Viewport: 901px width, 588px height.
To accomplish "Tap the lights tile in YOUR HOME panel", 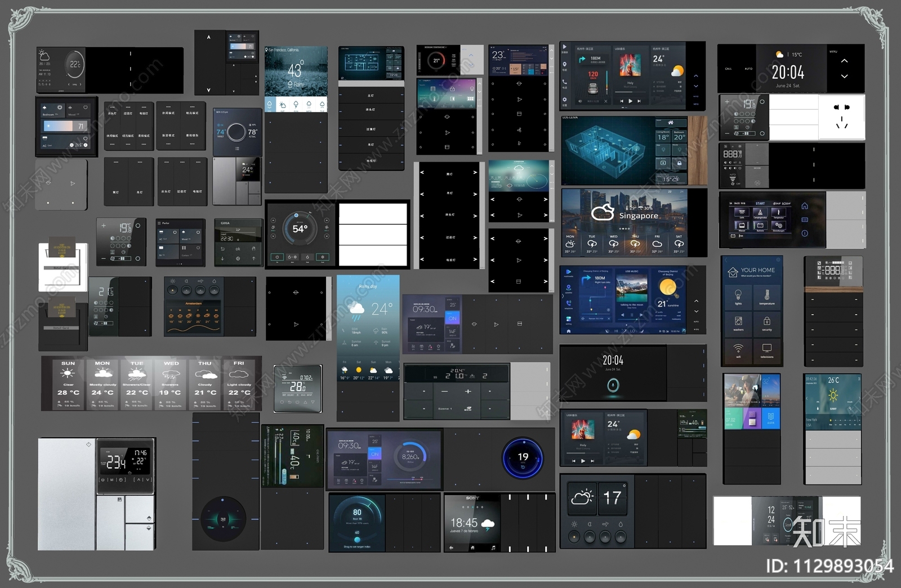I will 738,296.
